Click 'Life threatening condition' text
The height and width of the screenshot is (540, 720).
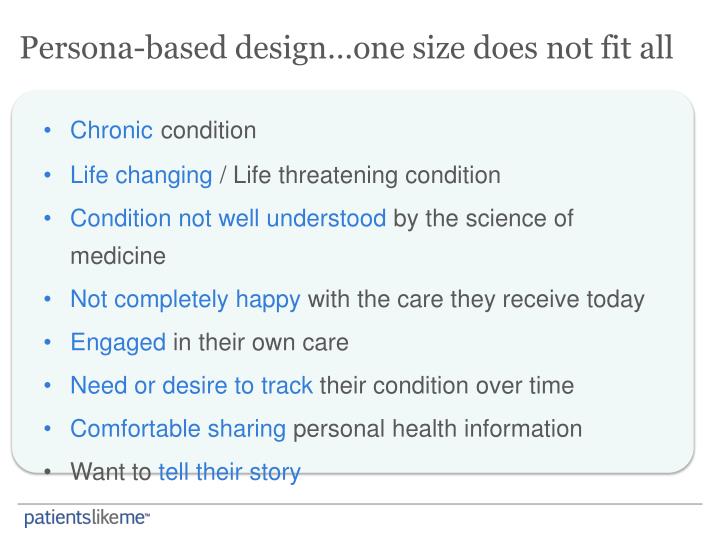(x=367, y=175)
